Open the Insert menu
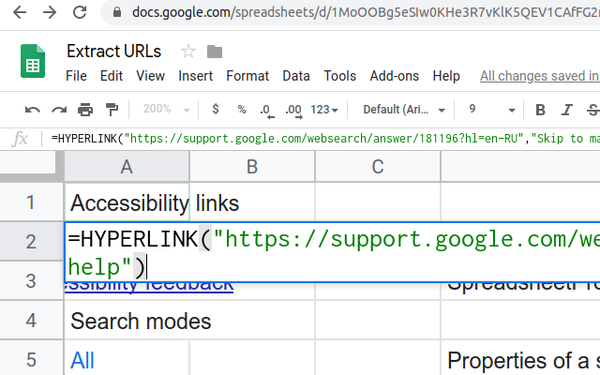Viewport: 600px width, 375px height. [x=195, y=76]
